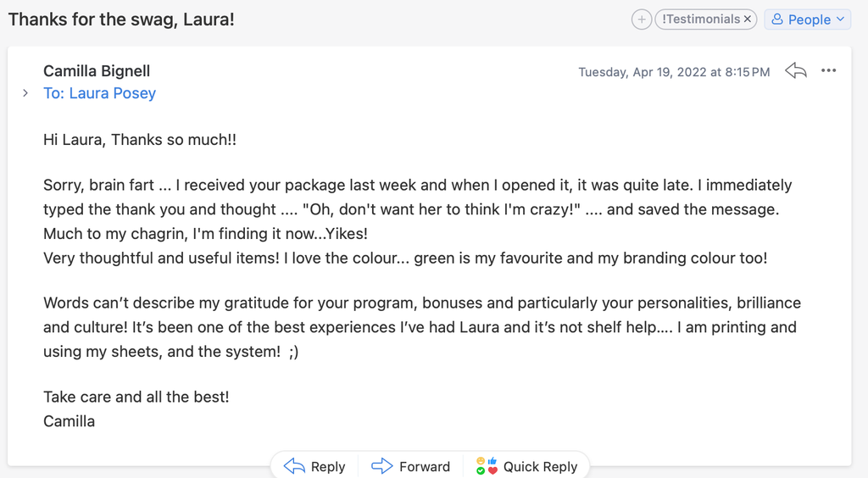The height and width of the screenshot is (478, 868).
Task: Open Quick Reply emoji responses
Action: pyautogui.click(x=526, y=466)
